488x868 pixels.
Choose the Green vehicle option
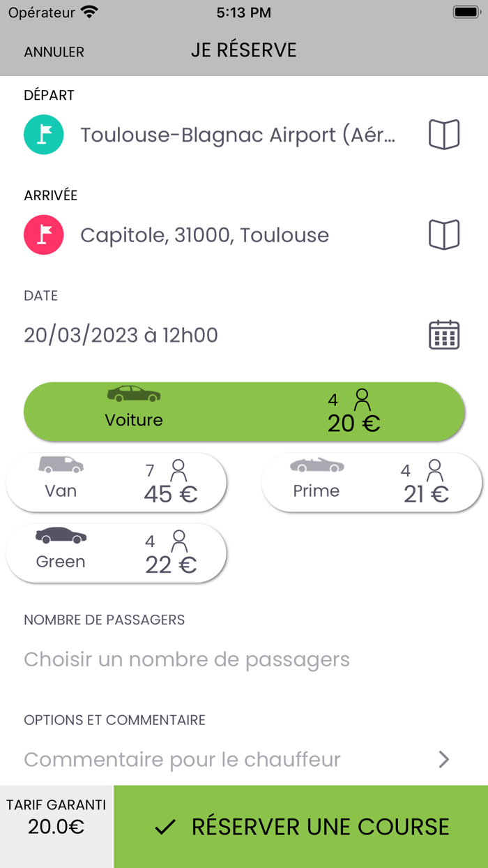[x=116, y=553]
